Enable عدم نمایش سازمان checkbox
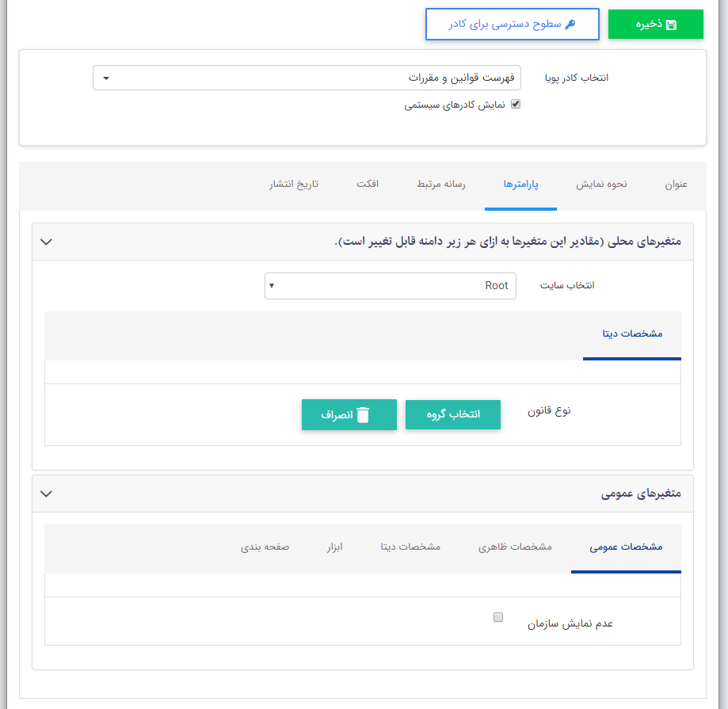This screenshot has width=728, height=709. pyautogui.click(x=498, y=617)
